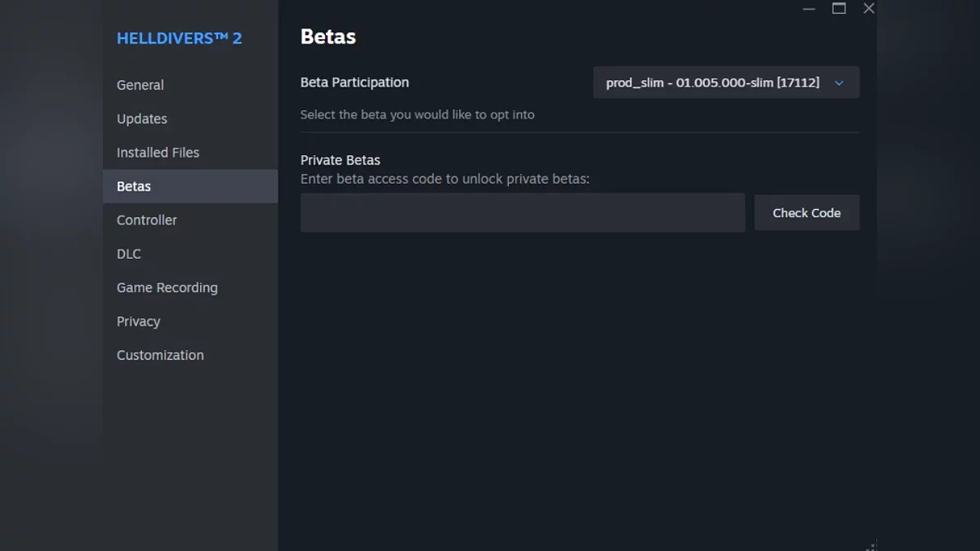Maximize the properties window
The image size is (980, 551).
point(839,9)
